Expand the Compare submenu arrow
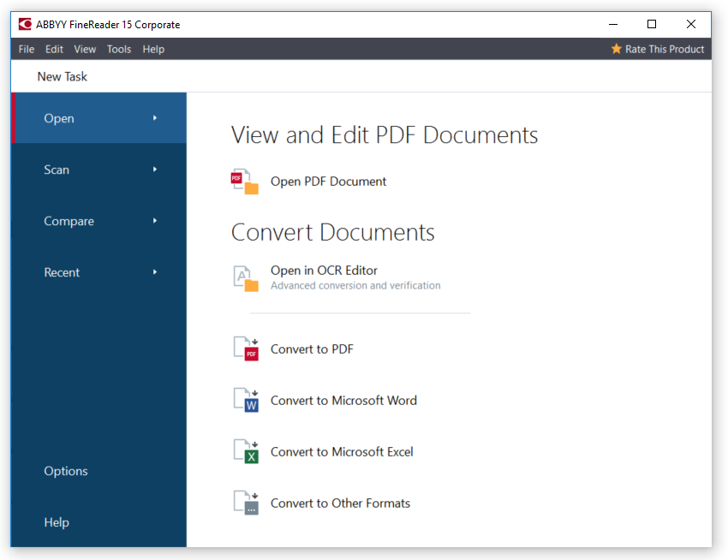This screenshot has width=728, height=560. [155, 221]
